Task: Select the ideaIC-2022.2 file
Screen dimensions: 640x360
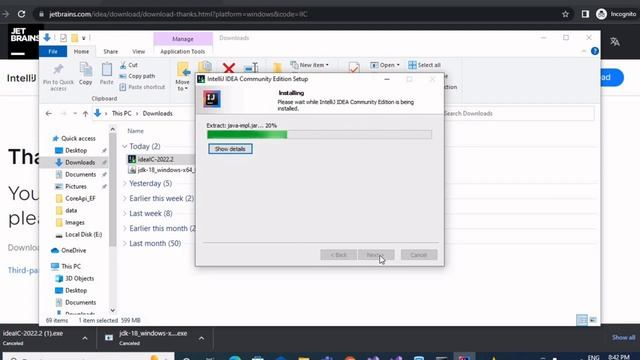Action: click(x=156, y=159)
